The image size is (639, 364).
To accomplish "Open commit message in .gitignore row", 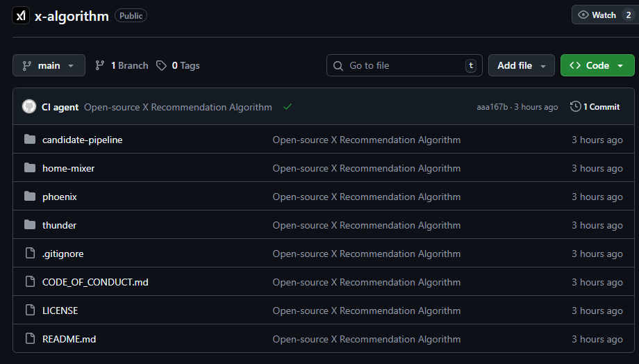I will pyautogui.click(x=367, y=254).
